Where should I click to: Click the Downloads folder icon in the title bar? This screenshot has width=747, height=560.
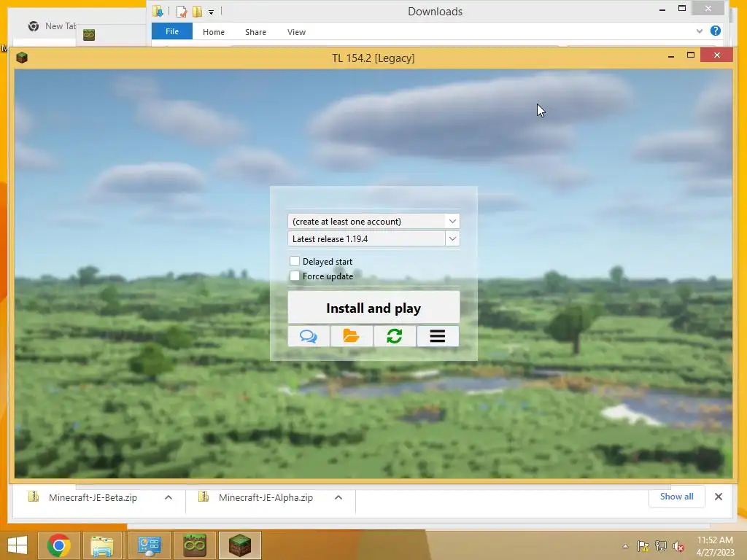tap(158, 11)
